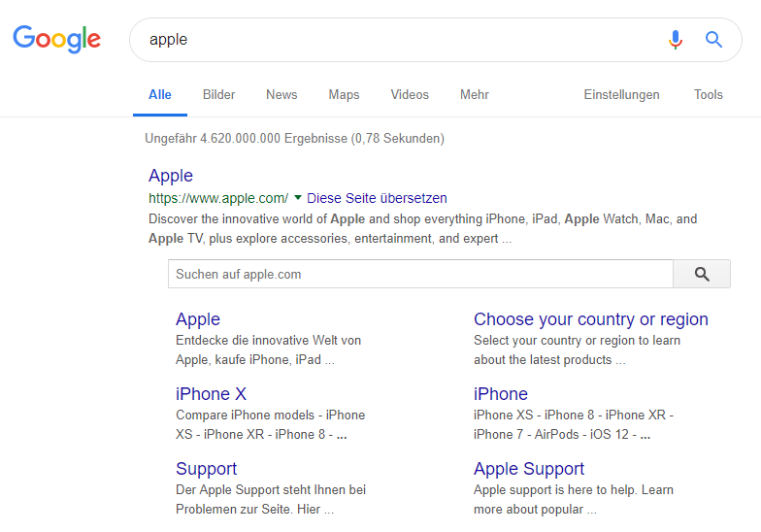Open the Apple sitelink with German description
Screen dimensions: 761x532
(x=198, y=318)
